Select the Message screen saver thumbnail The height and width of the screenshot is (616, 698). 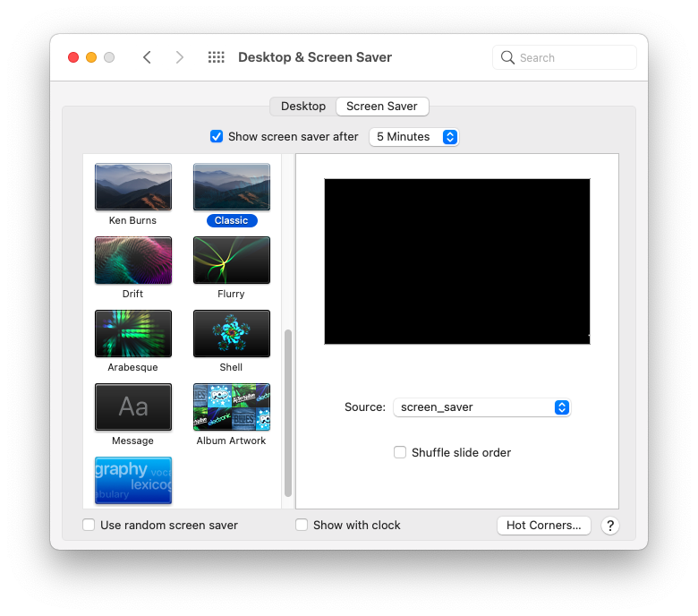133,407
